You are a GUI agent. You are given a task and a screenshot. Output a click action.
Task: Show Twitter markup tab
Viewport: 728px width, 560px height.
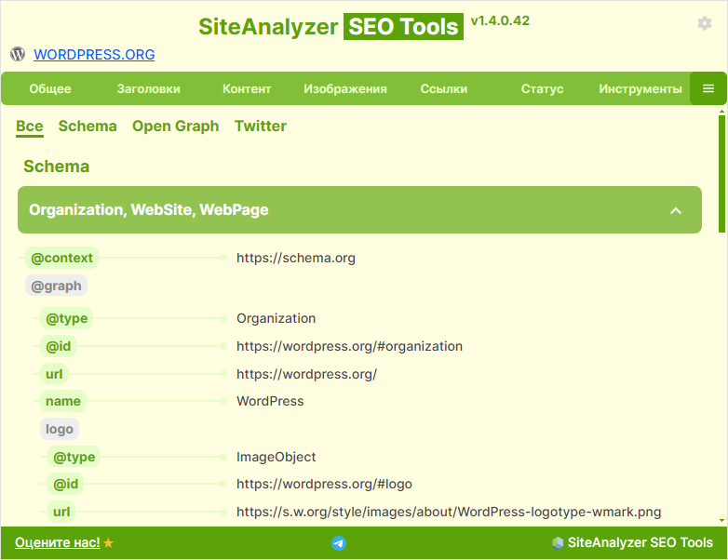[x=261, y=127]
